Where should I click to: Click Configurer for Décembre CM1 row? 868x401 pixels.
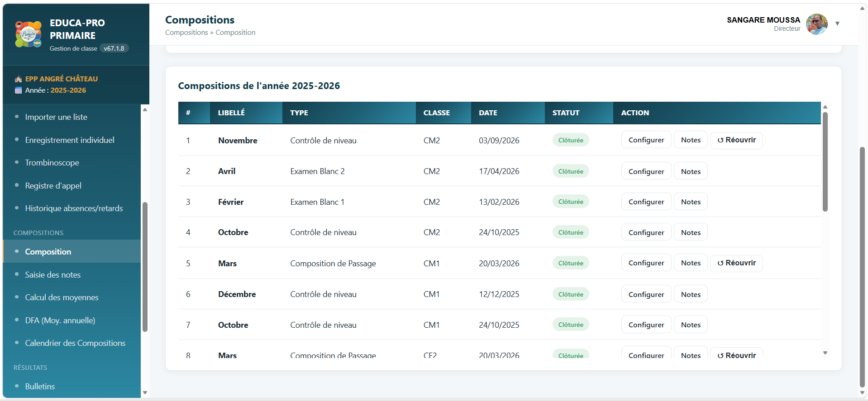click(646, 294)
